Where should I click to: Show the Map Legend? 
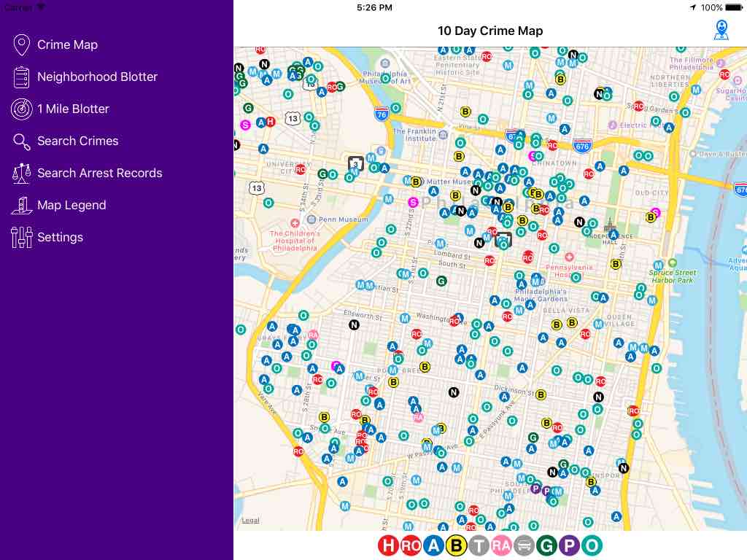point(59,205)
